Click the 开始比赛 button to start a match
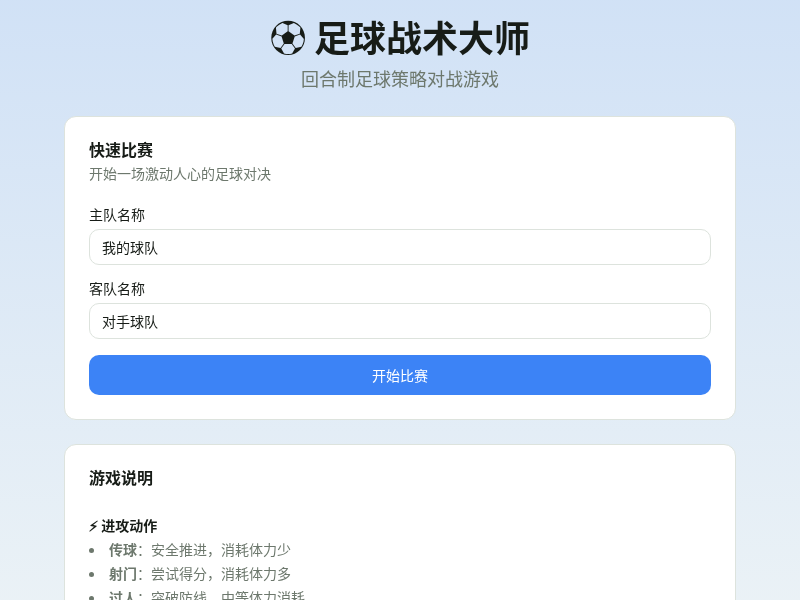 tap(399, 375)
